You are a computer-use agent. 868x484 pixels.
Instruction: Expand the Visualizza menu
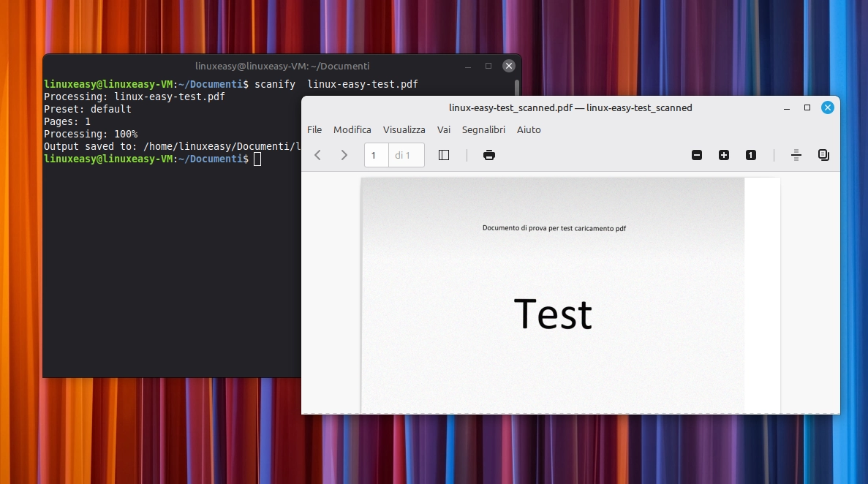tap(404, 129)
